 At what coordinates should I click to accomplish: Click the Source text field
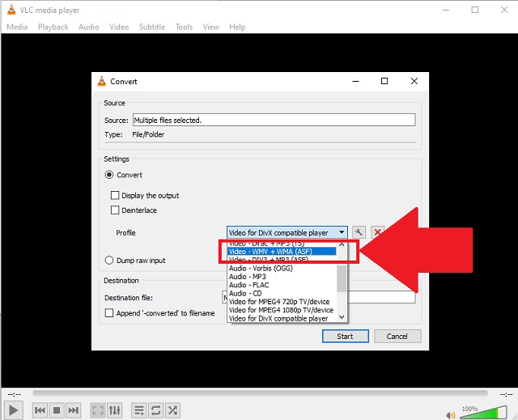click(x=274, y=120)
